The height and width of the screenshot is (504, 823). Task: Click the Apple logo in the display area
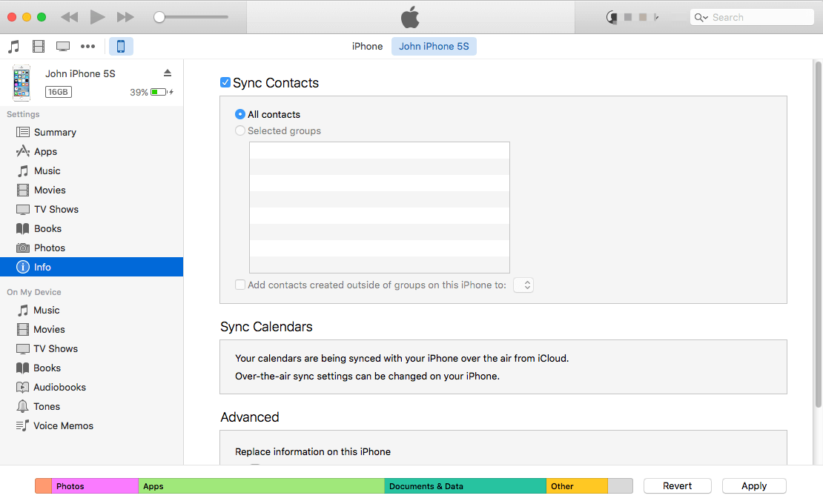pos(411,17)
